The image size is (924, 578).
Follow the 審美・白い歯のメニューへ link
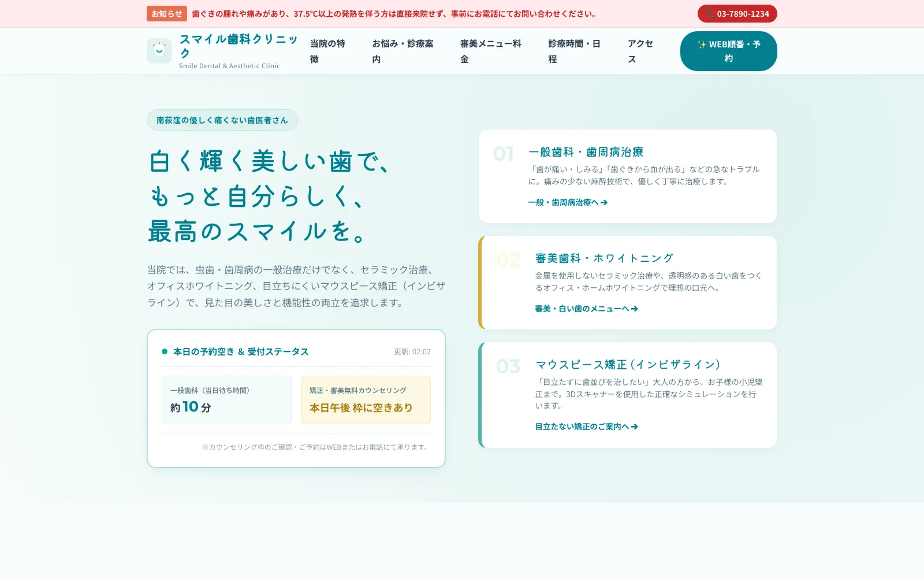(x=586, y=309)
